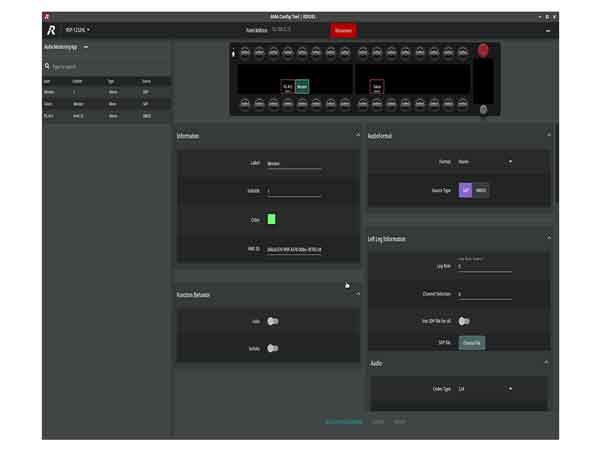Collapse the Function Behavior section

point(358,294)
